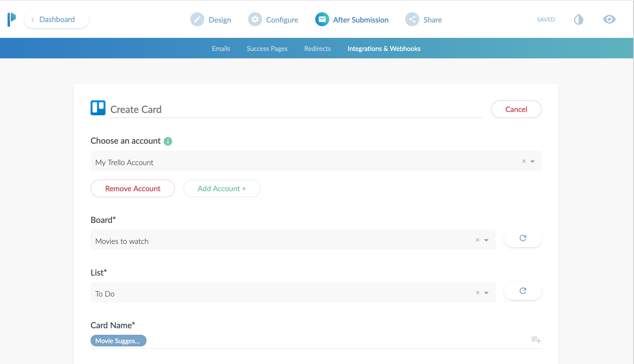Click the theme droplet icon near SAVED
Image resolution: width=634 pixels, height=364 pixels.
tap(578, 19)
